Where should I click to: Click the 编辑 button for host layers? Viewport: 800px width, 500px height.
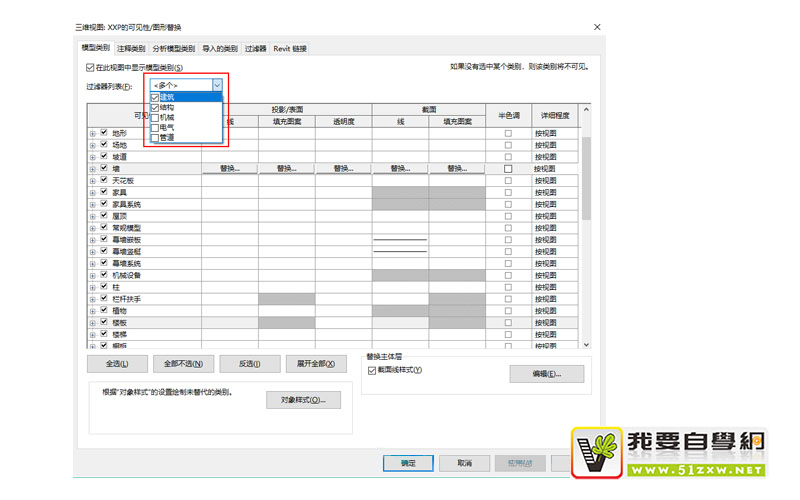pyautogui.click(x=546, y=374)
